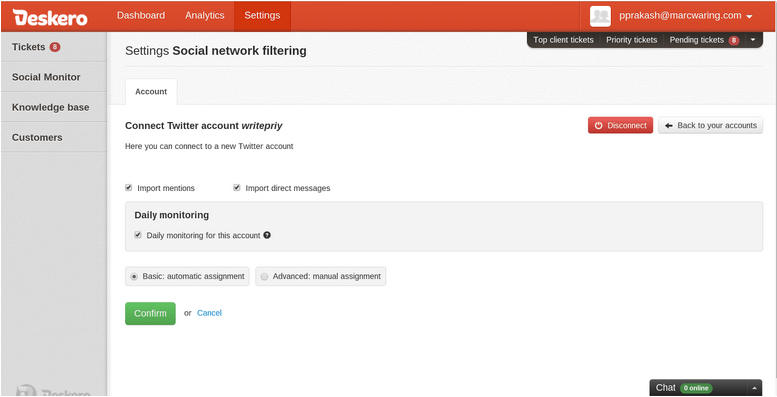Open the Chat bar
777x397 pixels.
pos(706,388)
